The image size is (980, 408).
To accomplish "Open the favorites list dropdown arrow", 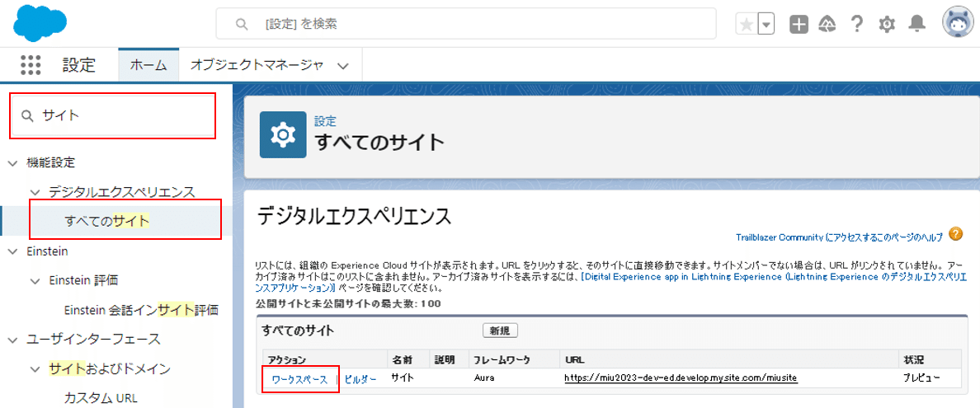I will 766,25.
